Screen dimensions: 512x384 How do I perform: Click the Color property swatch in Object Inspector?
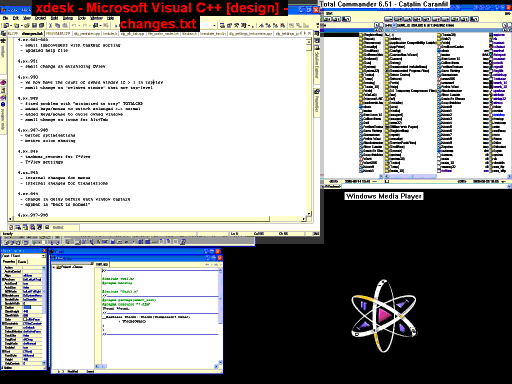25,319
